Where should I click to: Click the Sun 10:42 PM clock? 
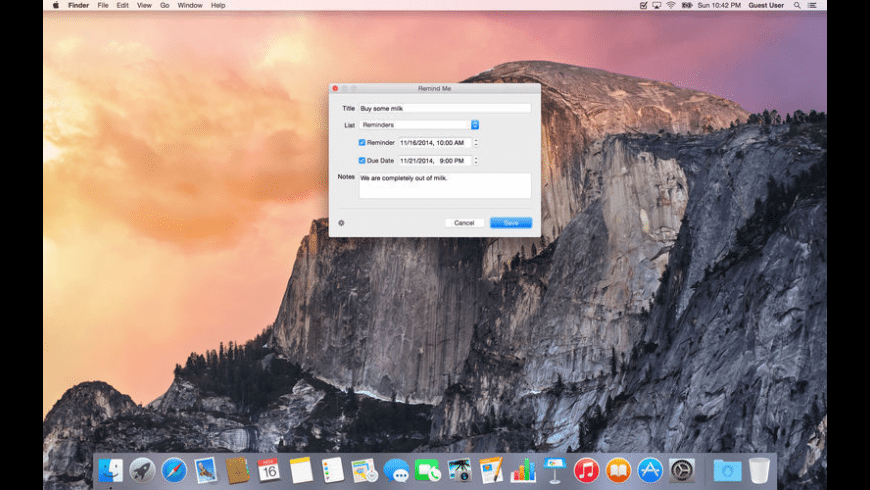click(x=719, y=5)
